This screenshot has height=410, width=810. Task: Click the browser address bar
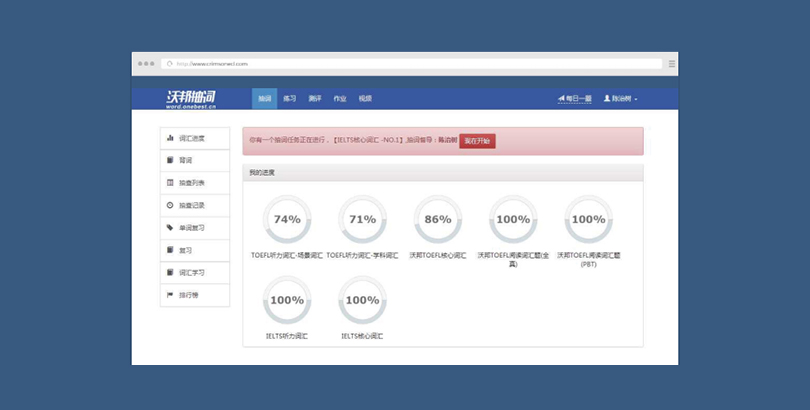tap(410, 63)
